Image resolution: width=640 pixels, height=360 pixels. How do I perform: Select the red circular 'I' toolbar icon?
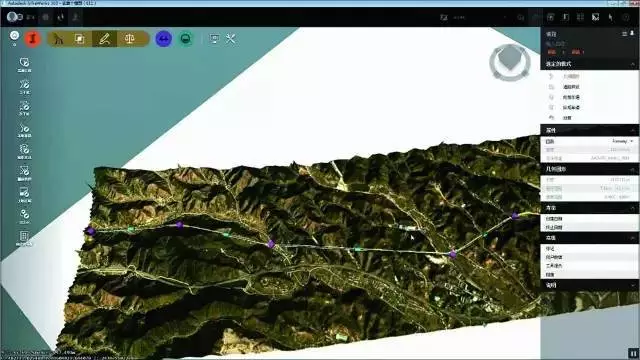pos(33,39)
